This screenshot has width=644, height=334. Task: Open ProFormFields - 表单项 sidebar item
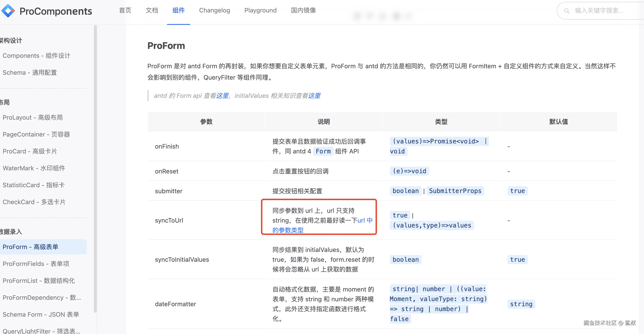(x=36, y=264)
